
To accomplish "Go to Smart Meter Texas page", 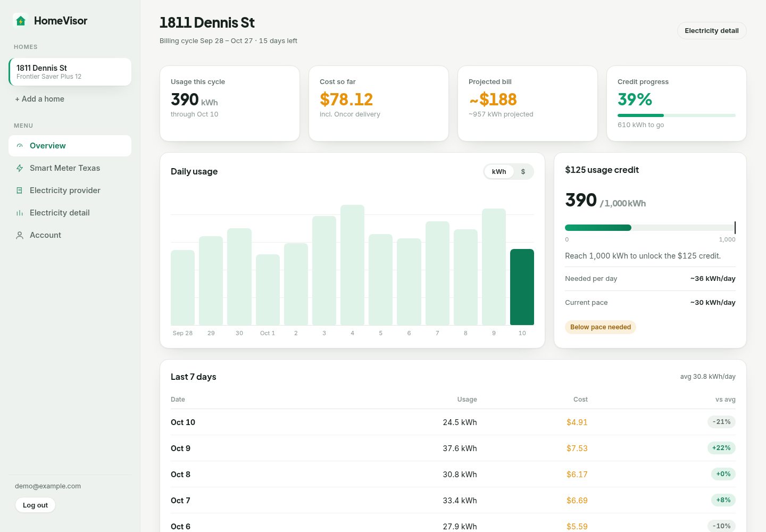I will tap(70, 168).
